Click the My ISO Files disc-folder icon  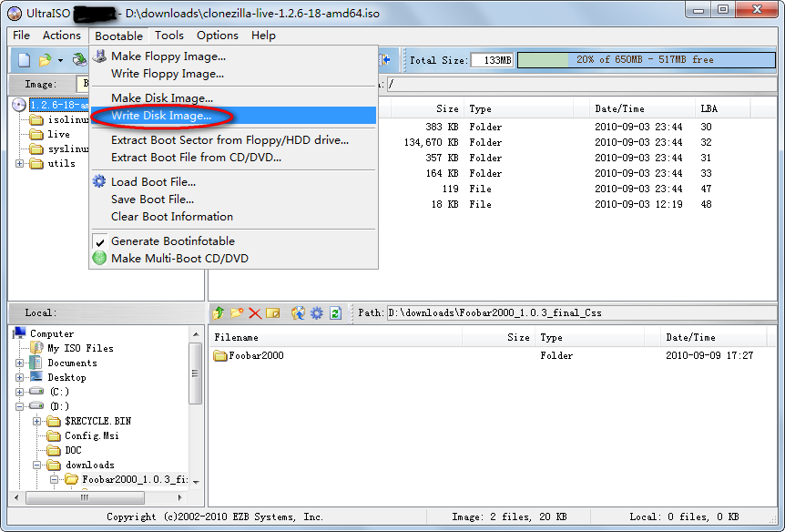pyautogui.click(x=36, y=347)
